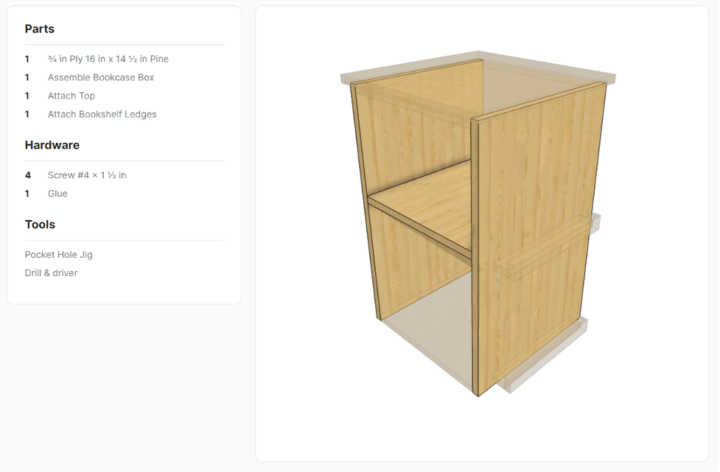Click the Pocket Hole Jig tool
The width and height of the screenshot is (720, 472).
[58, 254]
